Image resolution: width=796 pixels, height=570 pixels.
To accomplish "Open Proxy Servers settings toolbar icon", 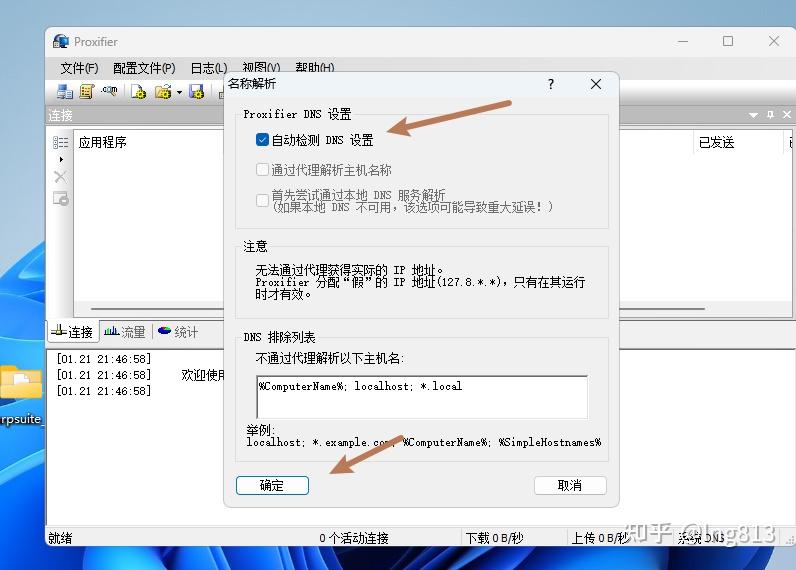I will 64,92.
